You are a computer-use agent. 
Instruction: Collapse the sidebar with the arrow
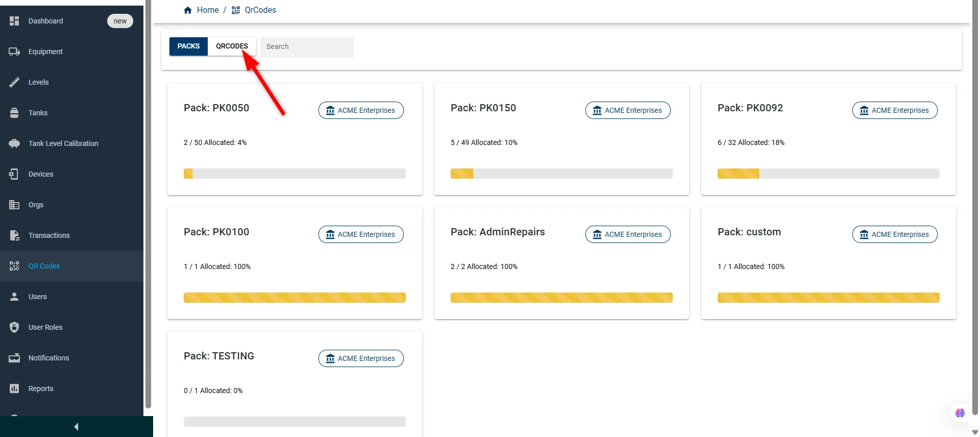pyautogui.click(x=76, y=427)
